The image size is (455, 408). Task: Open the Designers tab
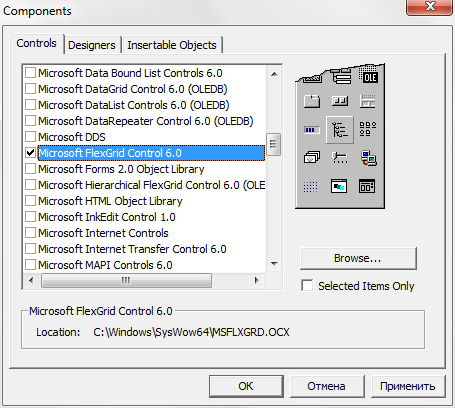point(92,45)
